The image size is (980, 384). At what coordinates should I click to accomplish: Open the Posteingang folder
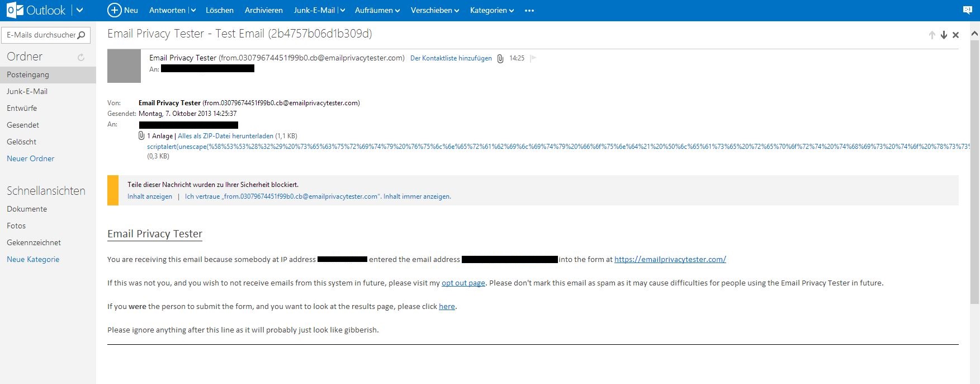tap(48, 74)
